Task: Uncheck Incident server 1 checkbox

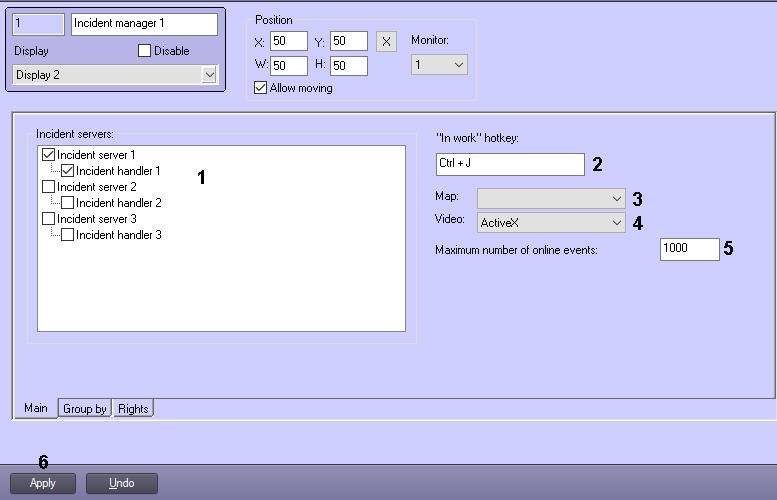Action: click(49, 155)
